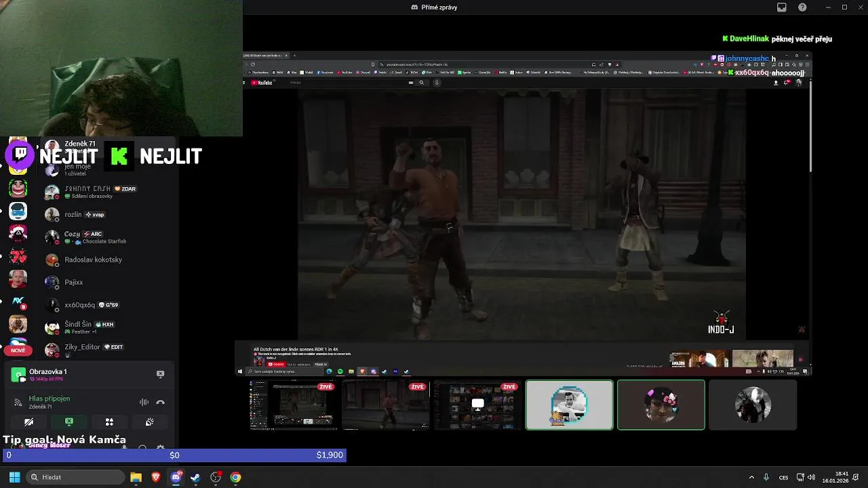Disconnect from voice with hang-up icon
This screenshot has height=488, width=868.
pos(160,402)
